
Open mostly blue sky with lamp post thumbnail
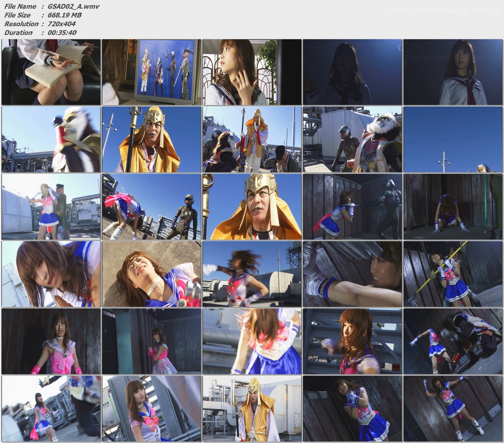453,139
